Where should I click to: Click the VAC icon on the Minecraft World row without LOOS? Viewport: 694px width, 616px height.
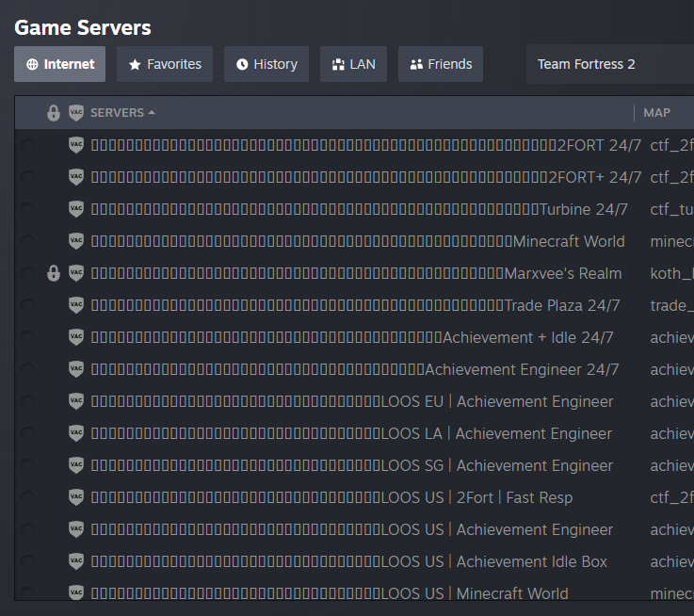coord(76,241)
